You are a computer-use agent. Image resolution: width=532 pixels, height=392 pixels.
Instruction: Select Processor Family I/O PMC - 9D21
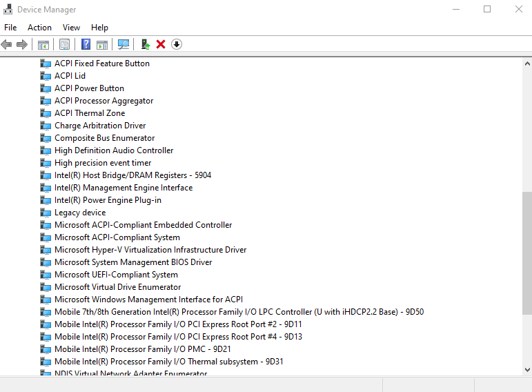coord(143,349)
